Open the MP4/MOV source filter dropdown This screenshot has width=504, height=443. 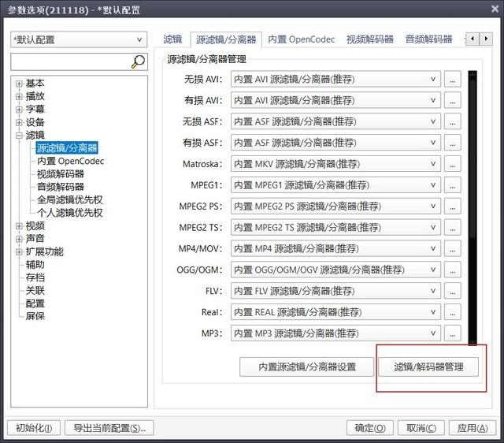335,249
